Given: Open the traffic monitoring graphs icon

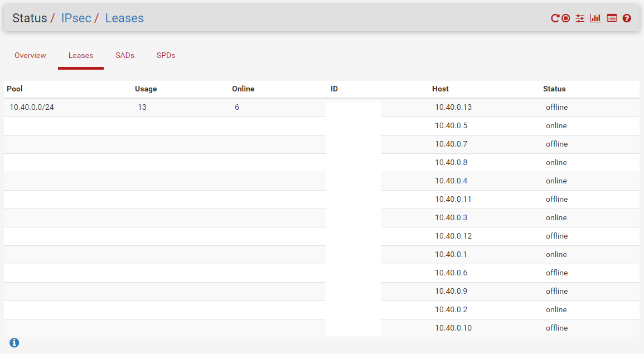Looking at the screenshot, I should tap(595, 18).
